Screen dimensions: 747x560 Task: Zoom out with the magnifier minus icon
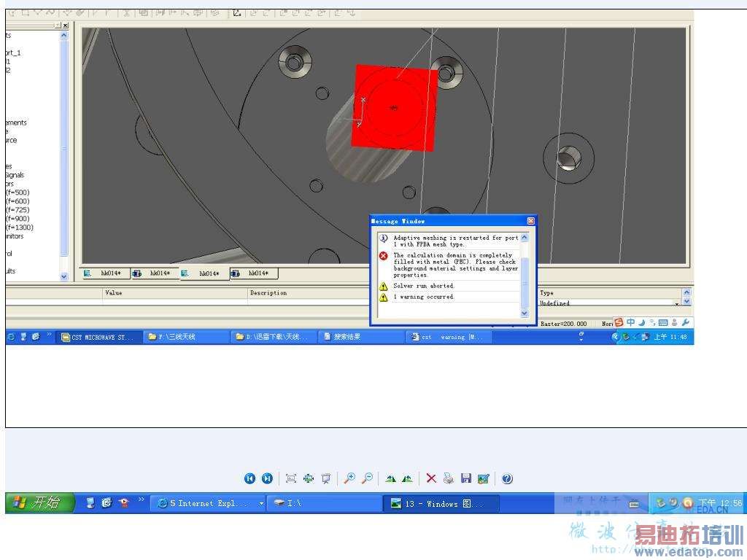tap(368, 478)
